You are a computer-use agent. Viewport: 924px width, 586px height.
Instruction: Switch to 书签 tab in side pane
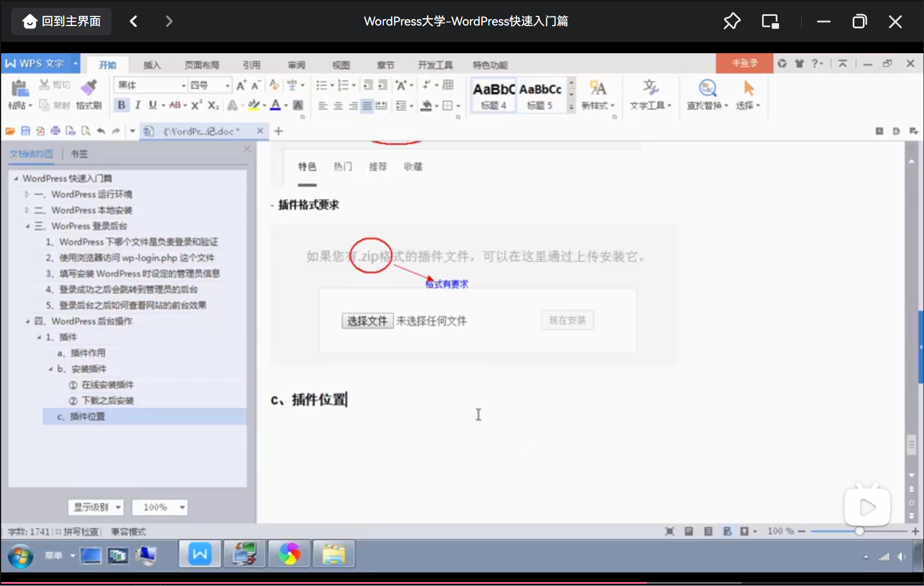click(x=79, y=154)
